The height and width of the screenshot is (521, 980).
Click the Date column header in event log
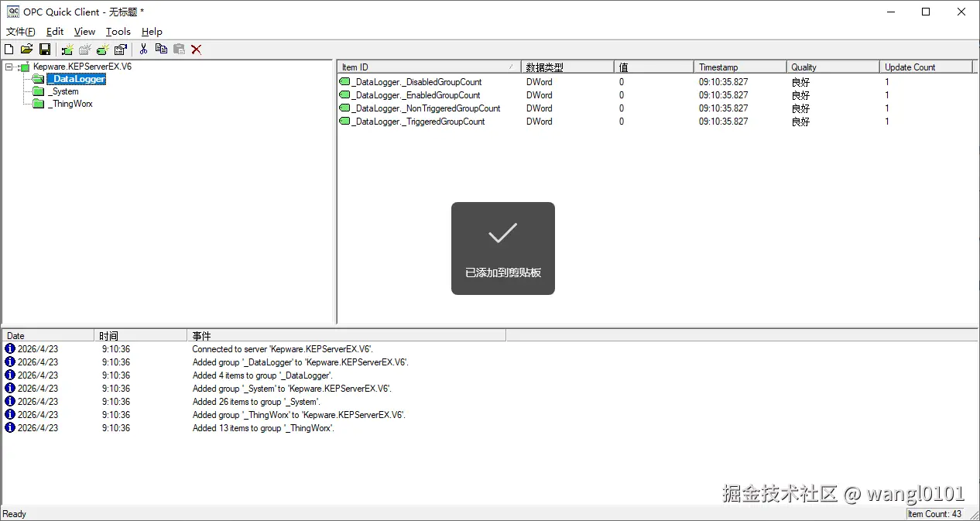[48, 336]
